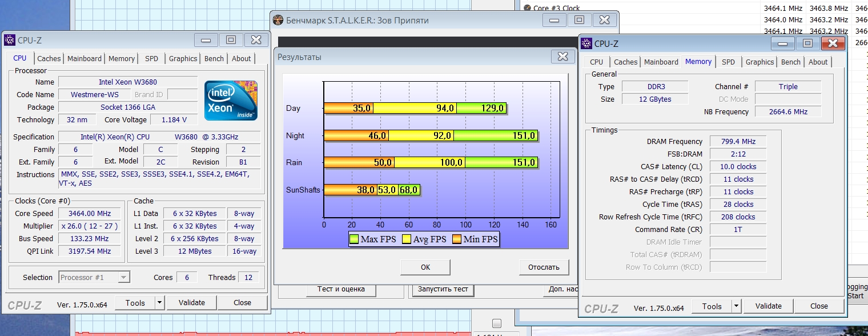Close the right CPU-Z Memory window
The image size is (868, 336).
(x=833, y=43)
